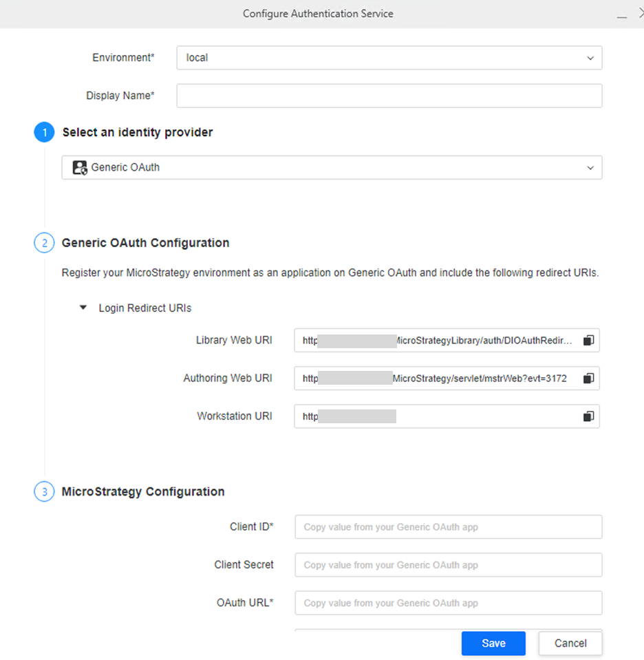Click step 2 circle indicator
Image resolution: width=644 pixels, height=660 pixels.
pos(44,243)
